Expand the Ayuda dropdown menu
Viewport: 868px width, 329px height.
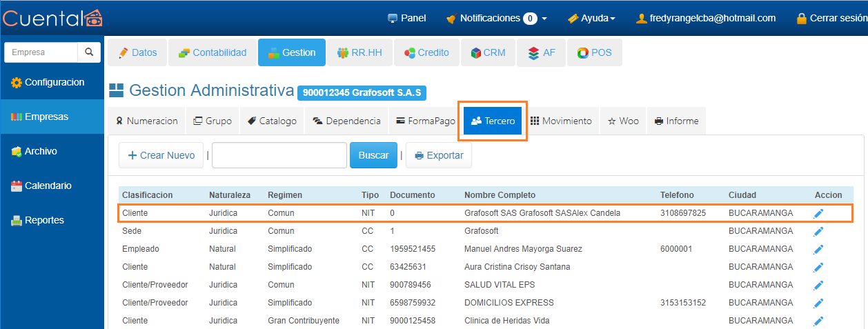(x=591, y=19)
